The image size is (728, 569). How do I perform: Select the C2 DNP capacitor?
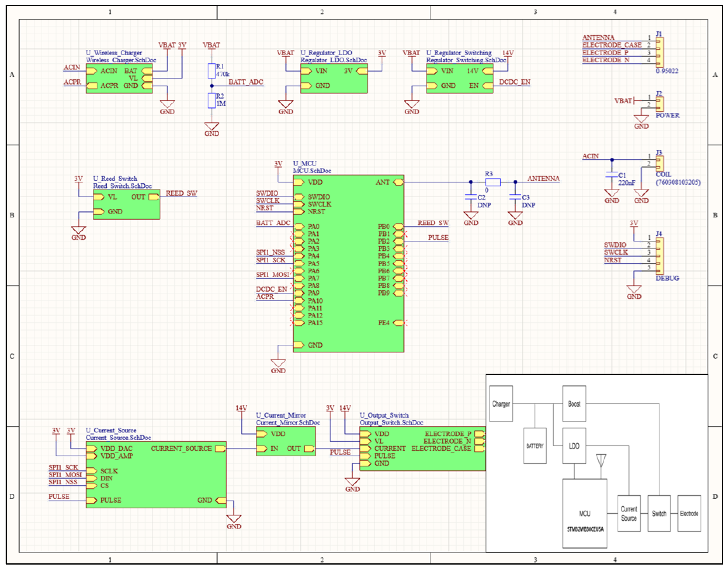471,197
